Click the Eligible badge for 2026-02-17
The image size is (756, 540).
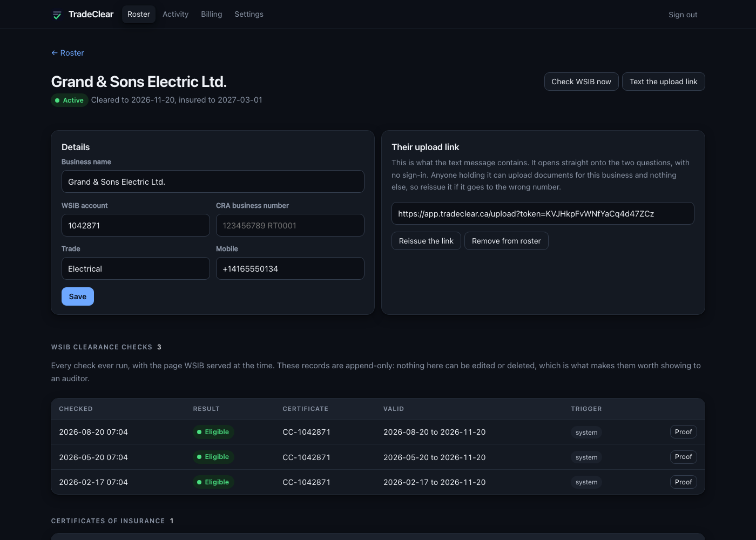point(213,482)
